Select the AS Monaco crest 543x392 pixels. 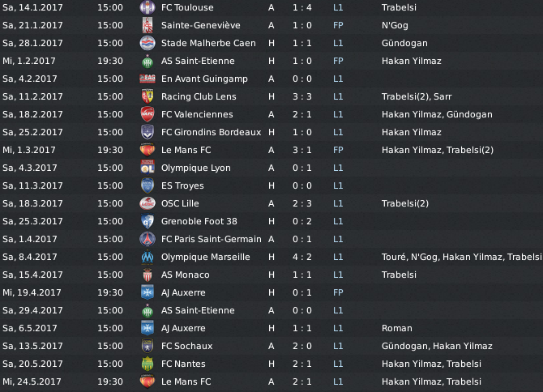pos(148,275)
